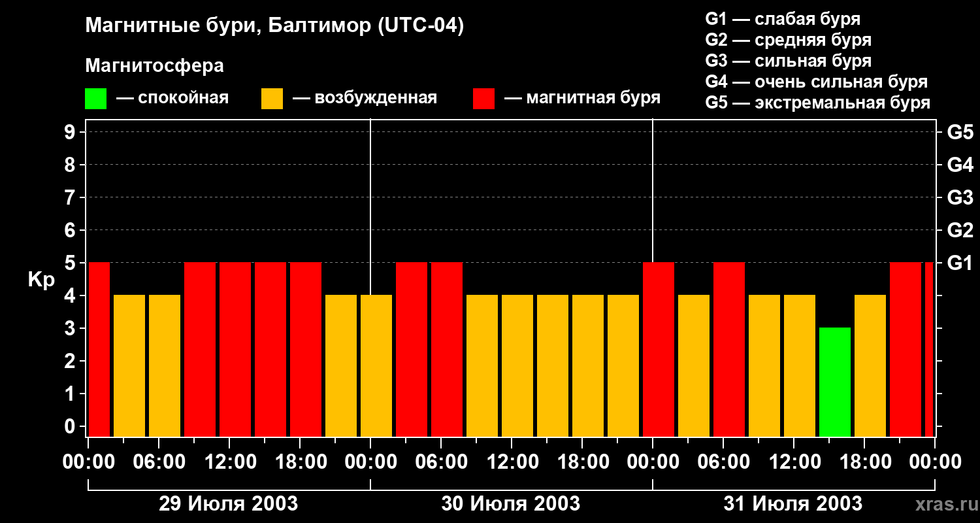Click the '31 Июля 2003' date label
Image resolution: width=980 pixels, height=523 pixels.
[793, 504]
